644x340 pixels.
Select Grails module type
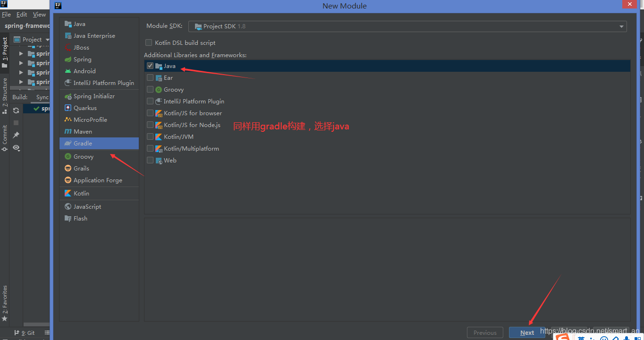[99, 168]
